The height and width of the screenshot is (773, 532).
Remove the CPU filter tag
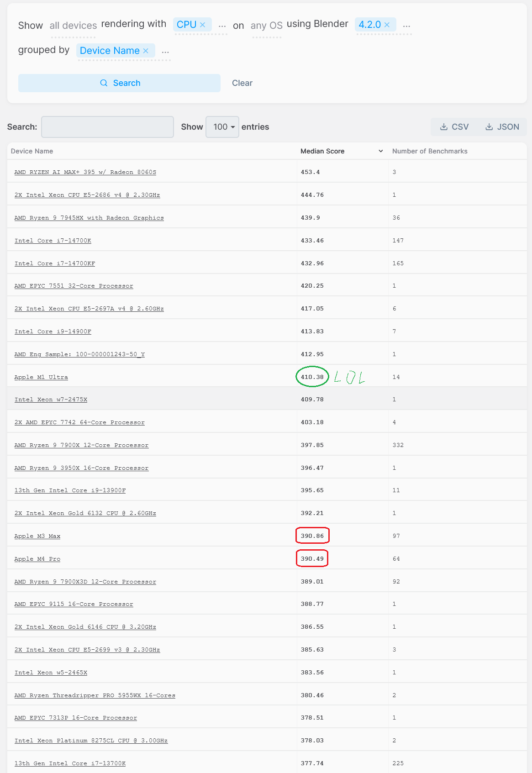[x=203, y=25]
